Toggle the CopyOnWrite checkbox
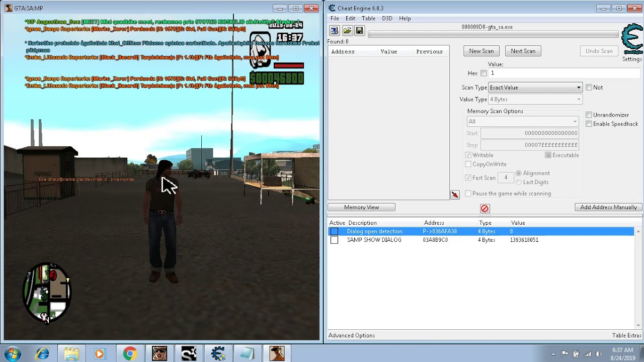 (468, 164)
